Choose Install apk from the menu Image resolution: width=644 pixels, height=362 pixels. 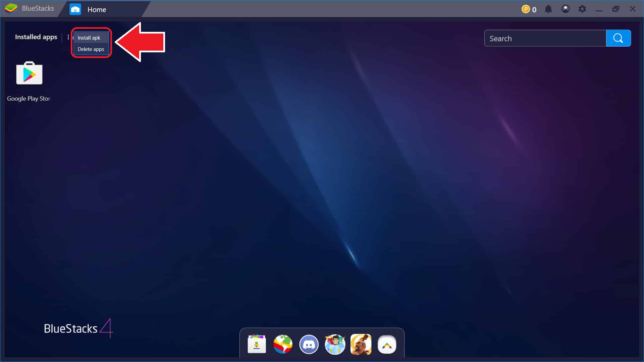(x=91, y=38)
